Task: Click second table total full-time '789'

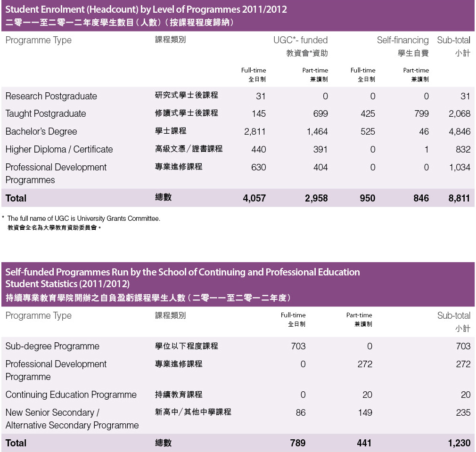Action: 298,443
